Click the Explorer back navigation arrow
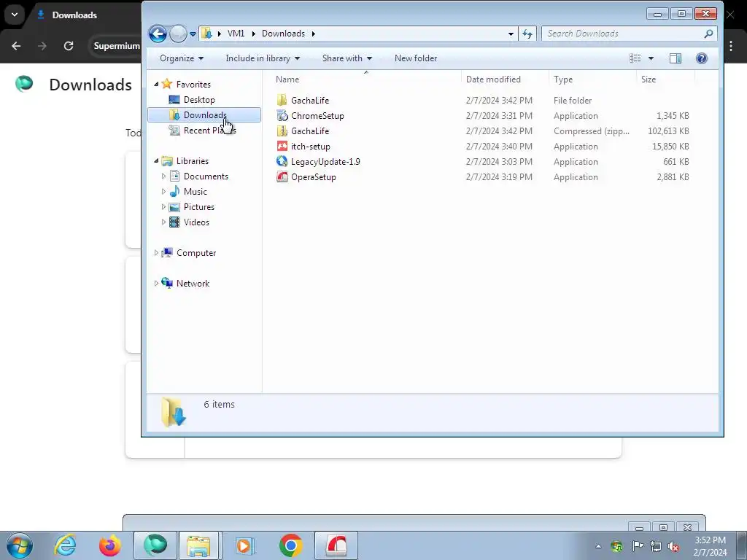The height and width of the screenshot is (560, 747). click(158, 34)
